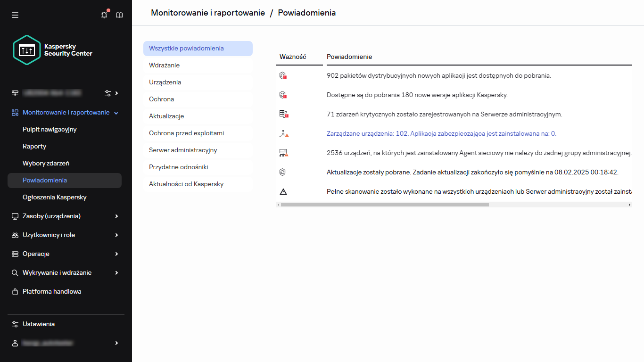Navigate via the Monitorowanie i raportowanie breadcrumb
The width and height of the screenshot is (644, 362).
[x=207, y=13]
